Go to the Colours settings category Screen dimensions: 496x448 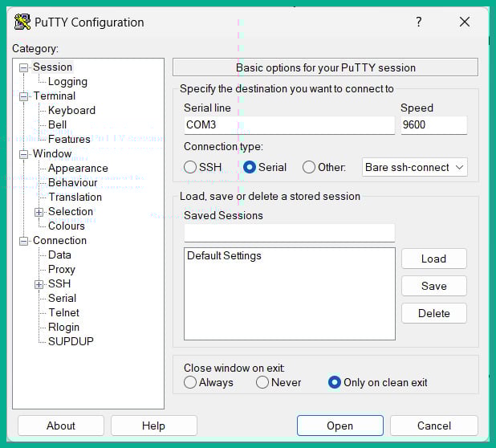[x=66, y=226]
